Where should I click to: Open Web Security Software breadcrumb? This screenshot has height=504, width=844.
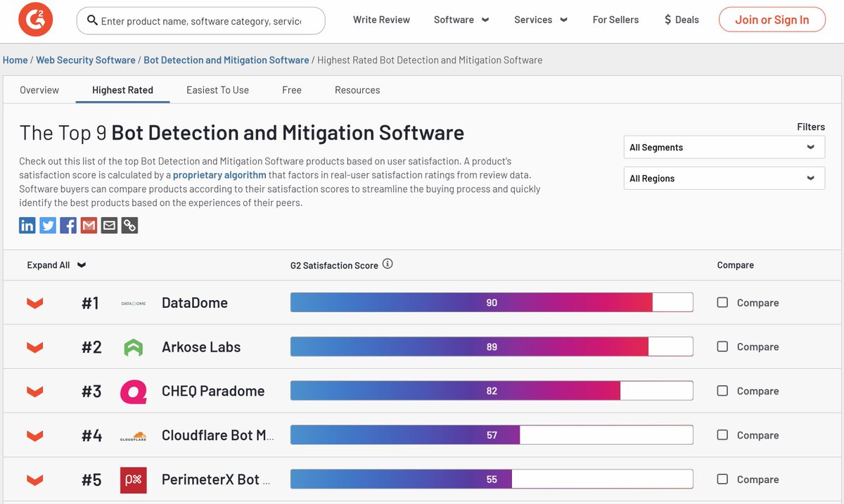[86, 60]
